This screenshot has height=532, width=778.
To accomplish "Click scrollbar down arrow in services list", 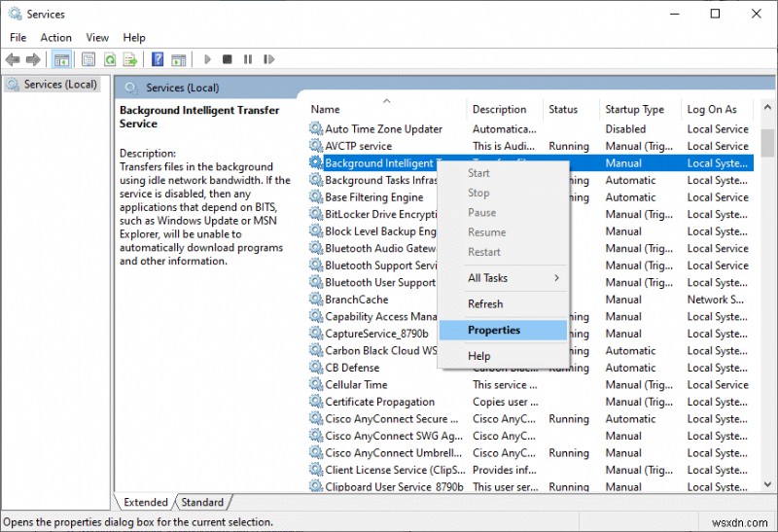I will tap(767, 484).
